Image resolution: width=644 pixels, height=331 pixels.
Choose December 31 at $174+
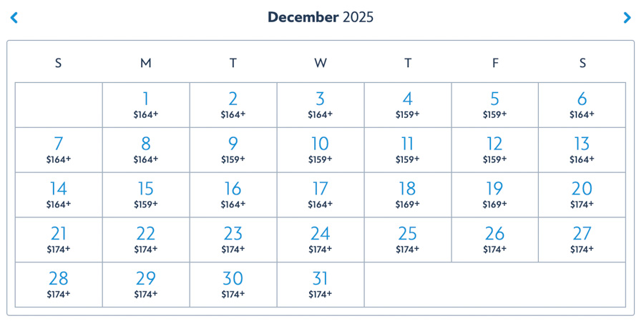click(x=321, y=285)
